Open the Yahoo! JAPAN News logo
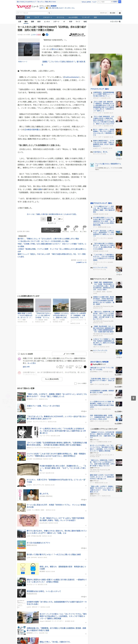The image size is (138, 644). click(27, 7)
